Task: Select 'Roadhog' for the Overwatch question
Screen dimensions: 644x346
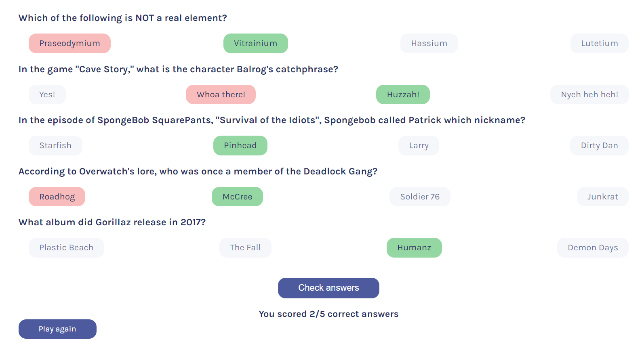Action: point(57,197)
